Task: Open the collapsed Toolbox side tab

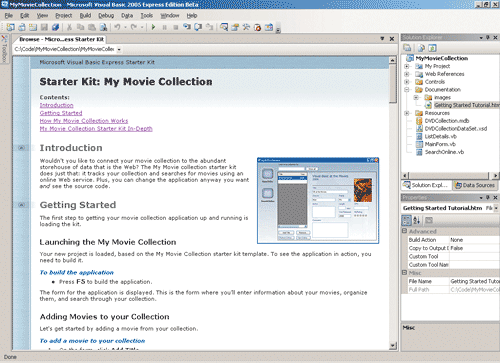Action: 4,48
